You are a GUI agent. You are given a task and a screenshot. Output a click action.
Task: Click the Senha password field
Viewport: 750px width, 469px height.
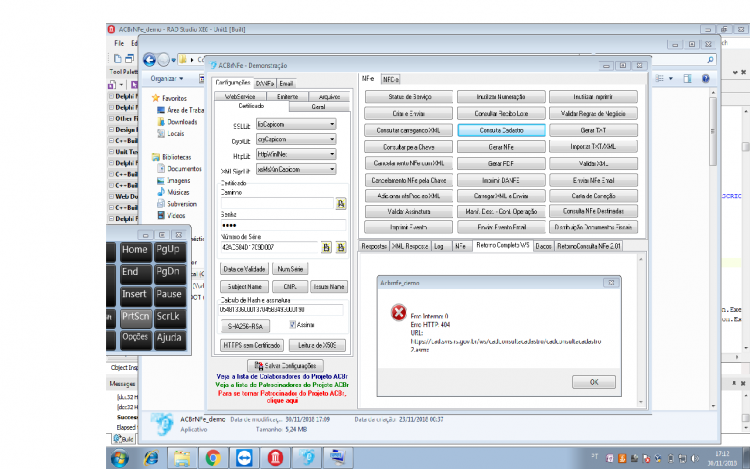[283, 225]
